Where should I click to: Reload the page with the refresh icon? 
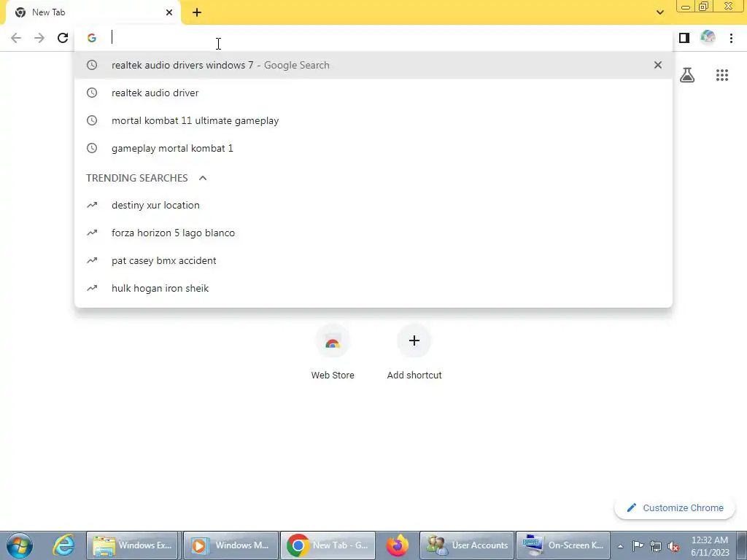(x=63, y=38)
